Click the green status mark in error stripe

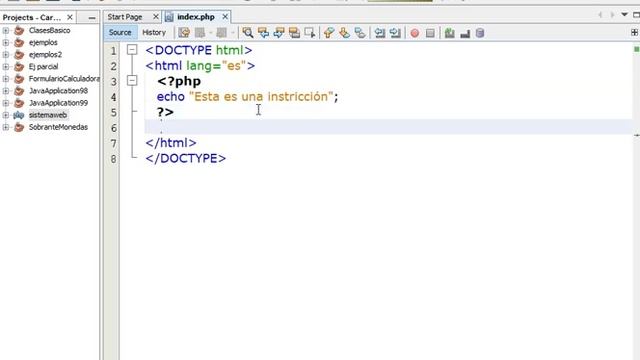[636, 49]
